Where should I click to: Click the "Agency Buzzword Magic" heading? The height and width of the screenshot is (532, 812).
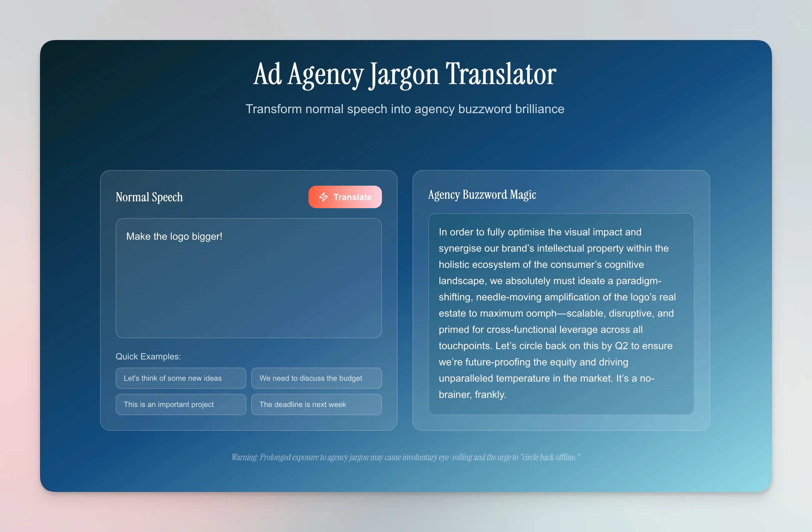point(482,194)
